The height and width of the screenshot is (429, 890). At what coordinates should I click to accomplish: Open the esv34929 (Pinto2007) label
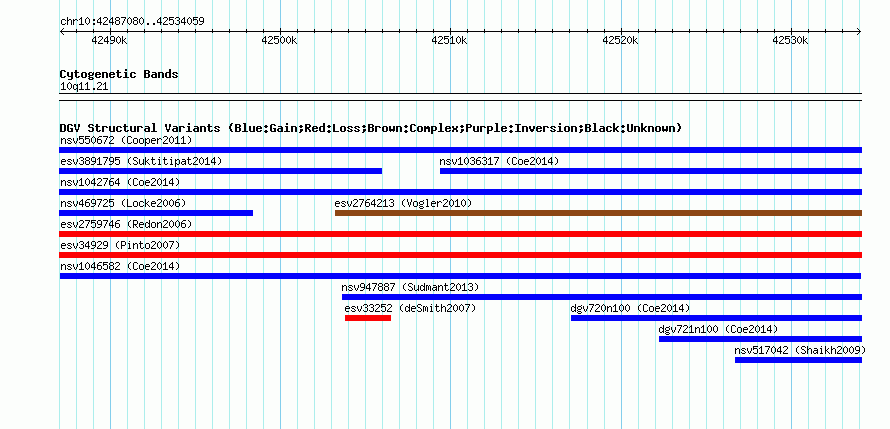[x=120, y=245]
